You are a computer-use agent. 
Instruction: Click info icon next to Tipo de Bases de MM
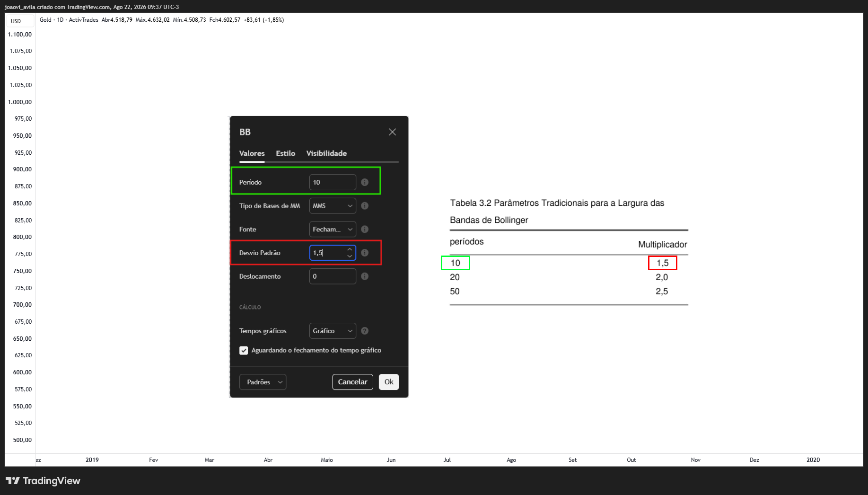coord(365,206)
